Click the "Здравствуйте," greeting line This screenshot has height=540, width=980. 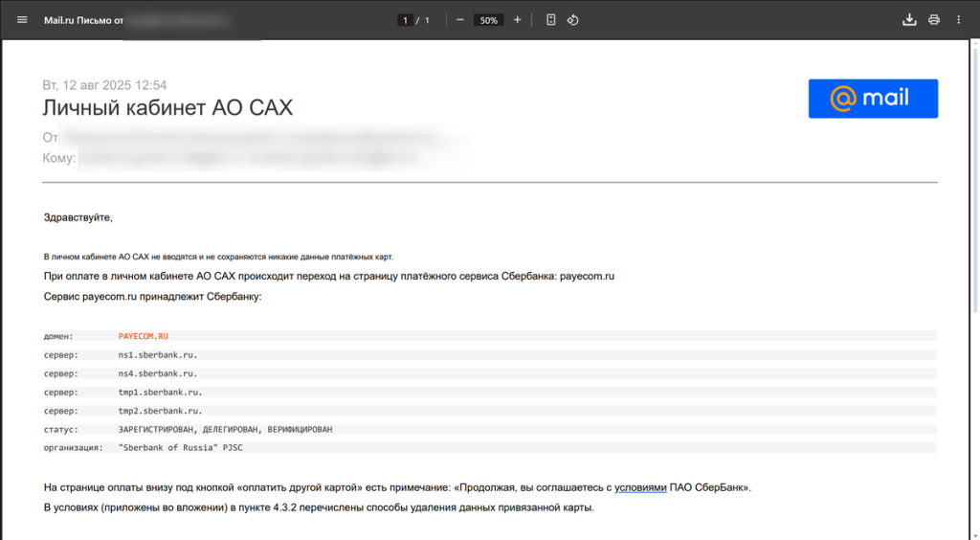(x=78, y=217)
